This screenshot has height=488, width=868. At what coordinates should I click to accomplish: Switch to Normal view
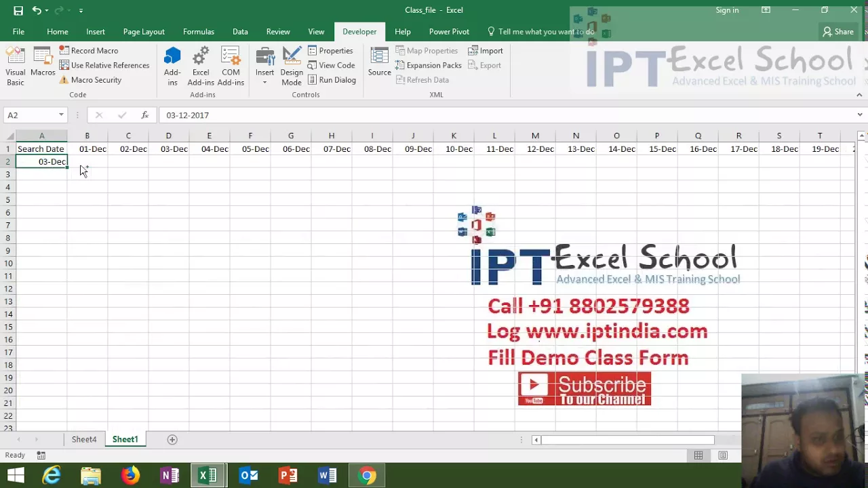click(698, 455)
